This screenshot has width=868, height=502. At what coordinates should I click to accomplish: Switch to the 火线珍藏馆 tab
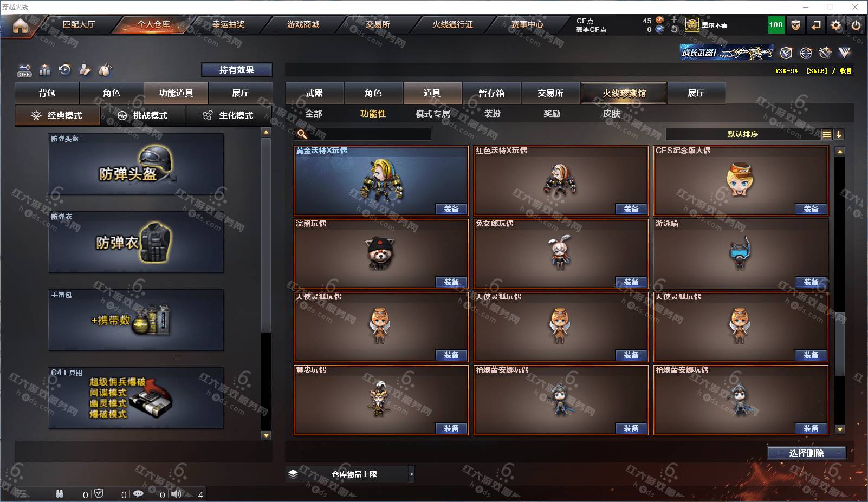tap(624, 93)
